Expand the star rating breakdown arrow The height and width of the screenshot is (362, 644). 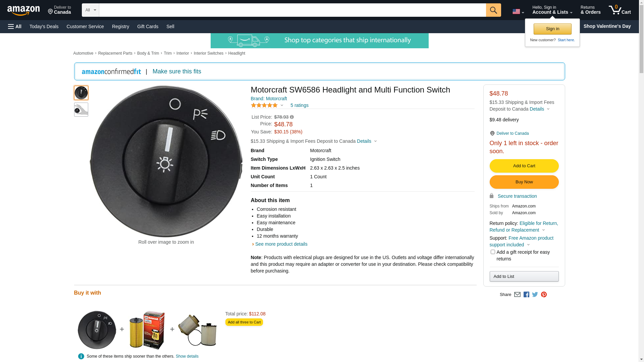point(282,106)
